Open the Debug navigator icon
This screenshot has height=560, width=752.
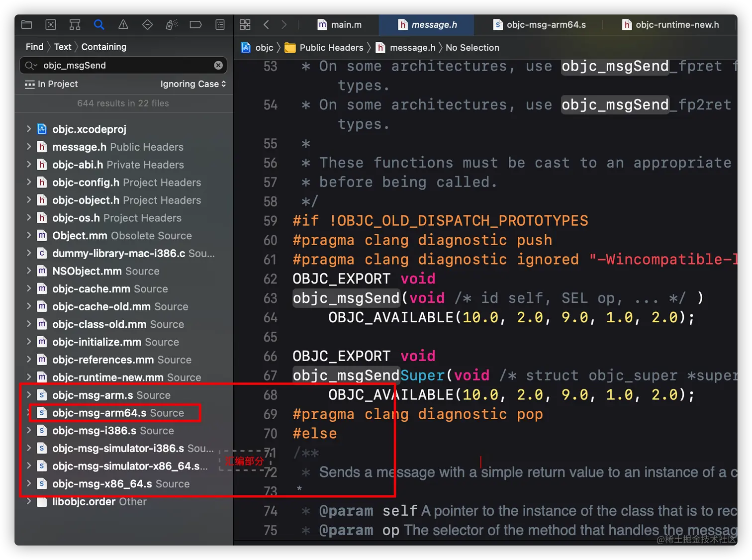coord(172,24)
